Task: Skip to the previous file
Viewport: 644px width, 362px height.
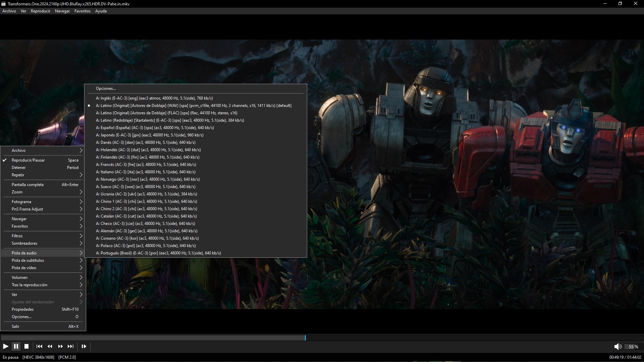Action: click(39, 346)
